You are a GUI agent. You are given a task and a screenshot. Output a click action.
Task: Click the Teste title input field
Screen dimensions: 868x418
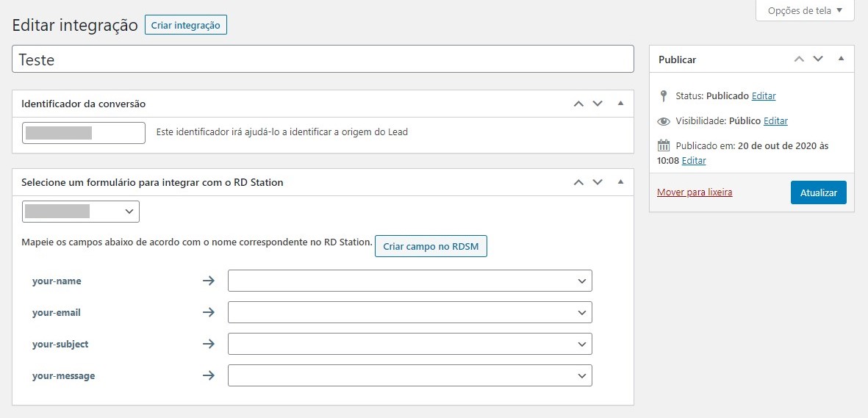pos(323,59)
